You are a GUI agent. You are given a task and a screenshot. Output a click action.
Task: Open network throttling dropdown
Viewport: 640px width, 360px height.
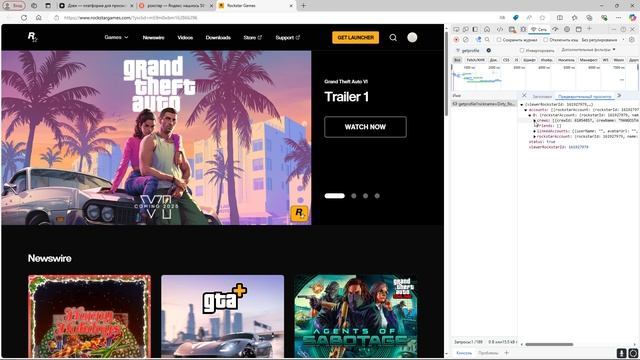(603, 40)
